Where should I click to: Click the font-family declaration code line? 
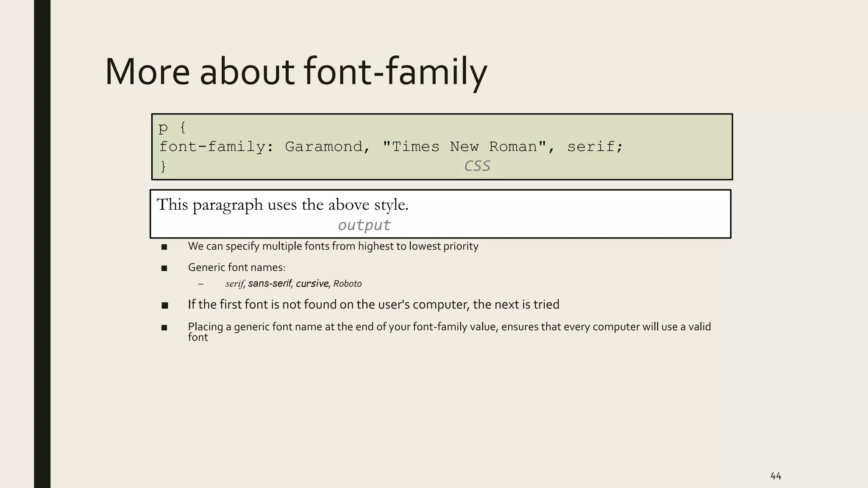coord(391,147)
